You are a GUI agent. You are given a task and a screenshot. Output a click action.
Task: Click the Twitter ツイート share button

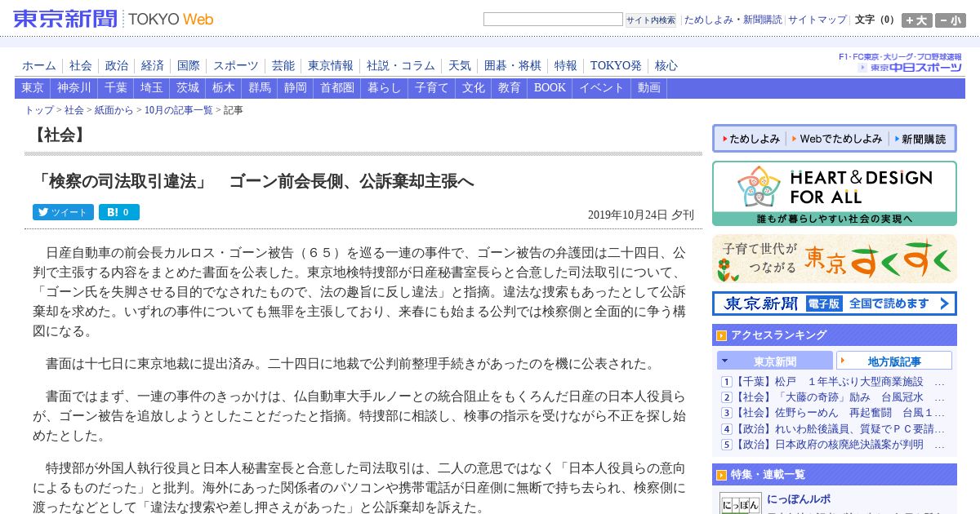pyautogui.click(x=63, y=212)
